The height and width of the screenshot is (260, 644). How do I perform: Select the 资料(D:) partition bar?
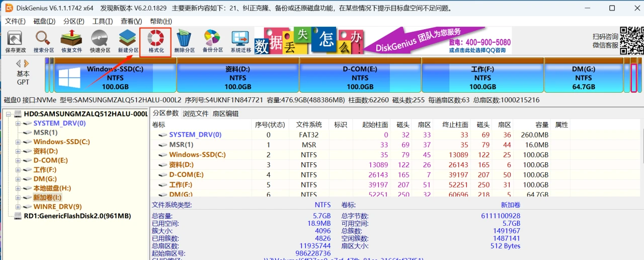click(238, 75)
